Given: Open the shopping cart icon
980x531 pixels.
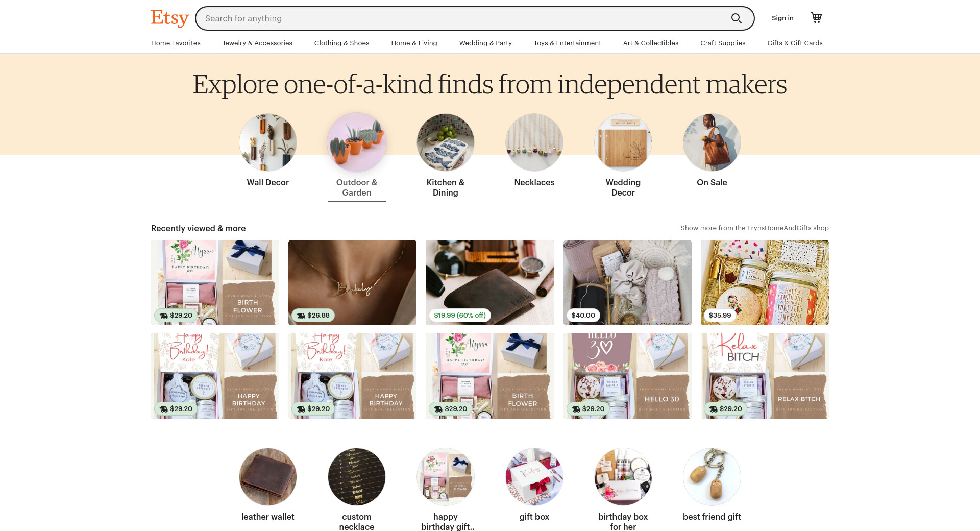Looking at the screenshot, I should coord(816,18).
